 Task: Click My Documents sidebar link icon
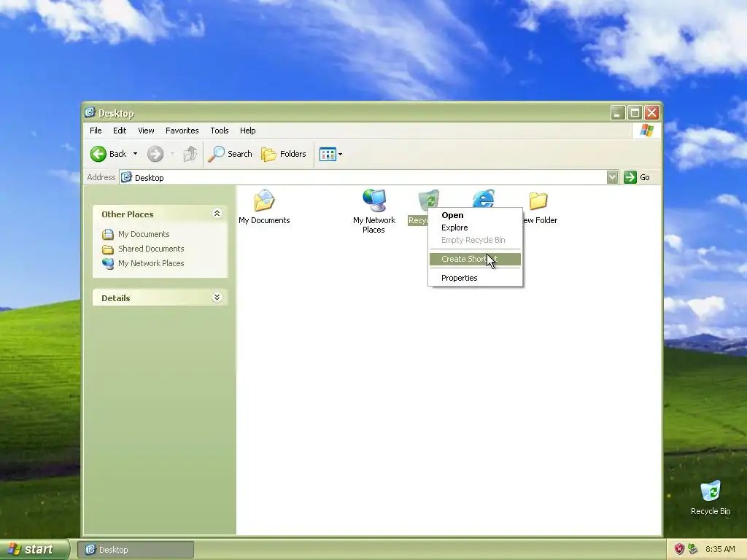tap(108, 234)
